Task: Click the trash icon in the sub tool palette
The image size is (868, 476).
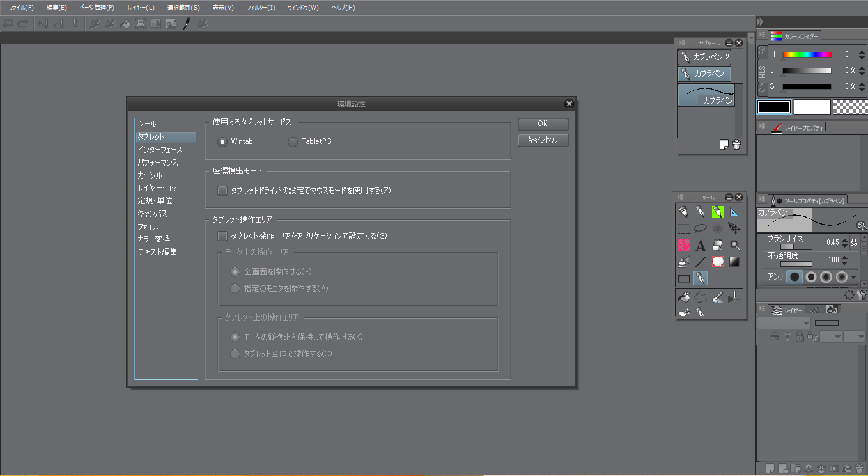Action: (736, 145)
